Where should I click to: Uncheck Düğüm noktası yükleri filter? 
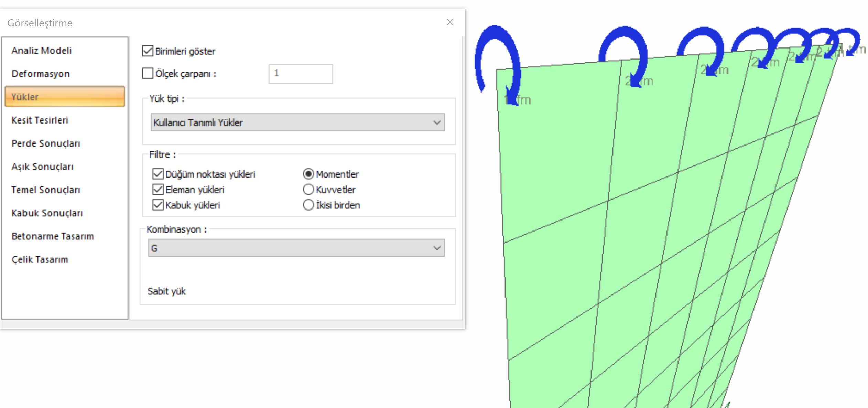[x=158, y=174]
